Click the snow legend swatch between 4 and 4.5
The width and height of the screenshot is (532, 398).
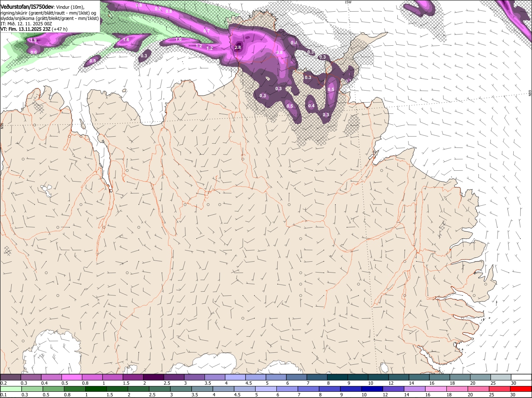pos(236,377)
